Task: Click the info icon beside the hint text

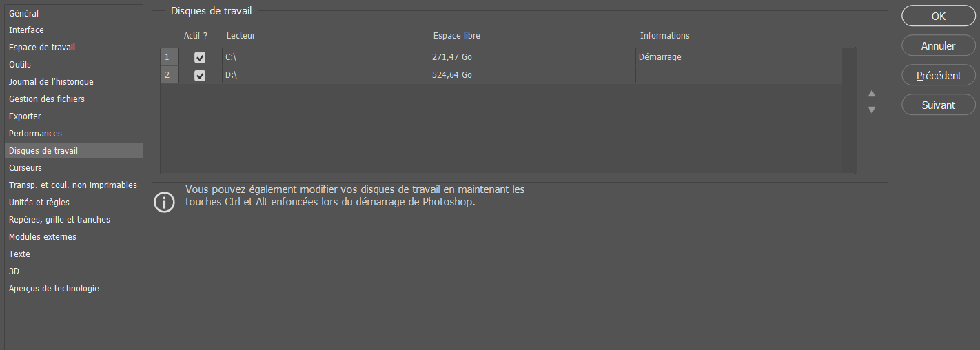Action: 164,202
